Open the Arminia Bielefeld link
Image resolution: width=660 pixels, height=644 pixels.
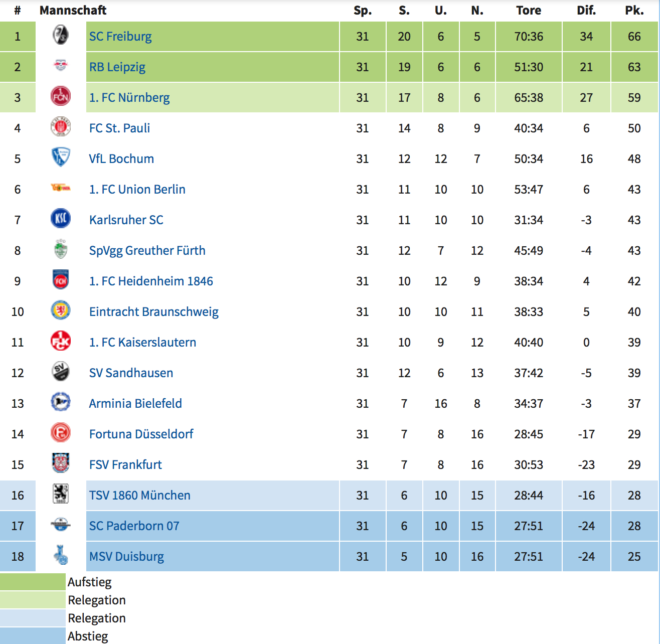pos(135,404)
